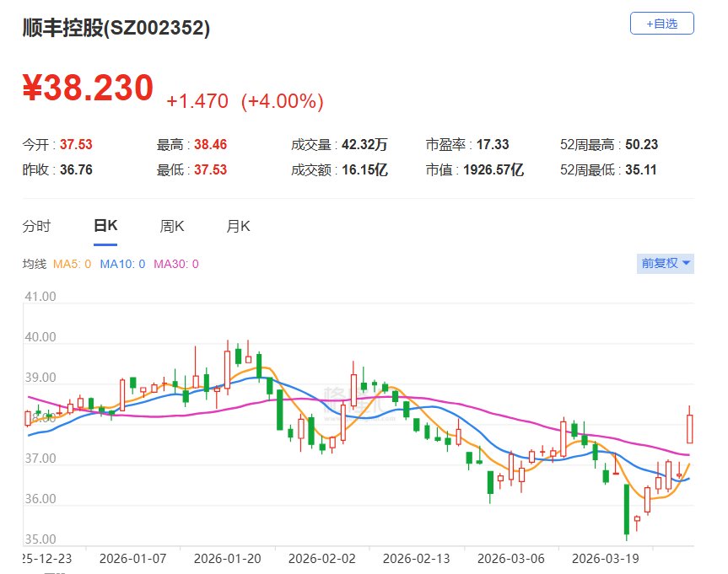This screenshot has width=728, height=574.
Task: Show the 月K monthly chart tab
Action: tap(238, 226)
